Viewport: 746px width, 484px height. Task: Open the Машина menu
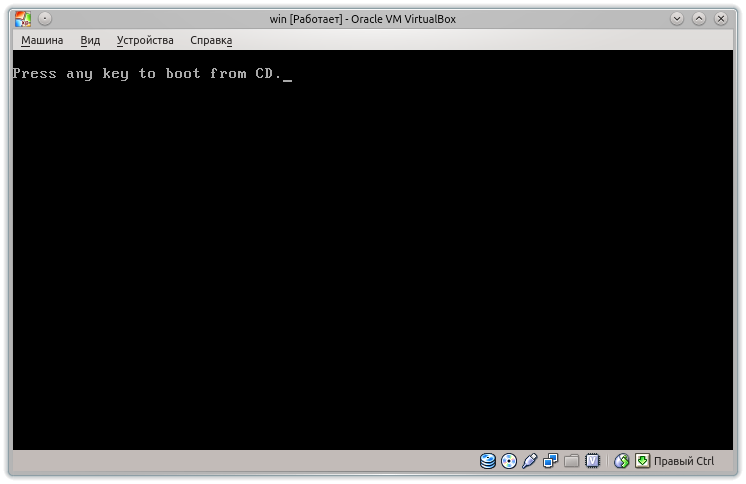(42, 40)
